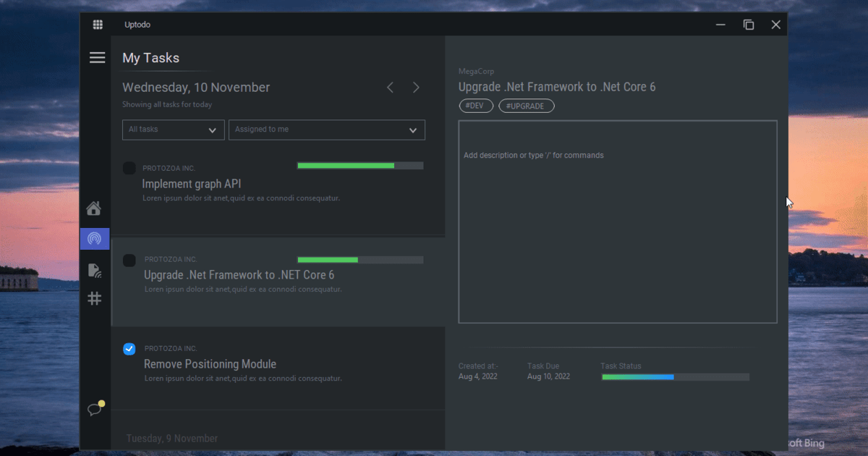Open the Home view from sidebar
The image size is (868, 456).
pos(94,208)
